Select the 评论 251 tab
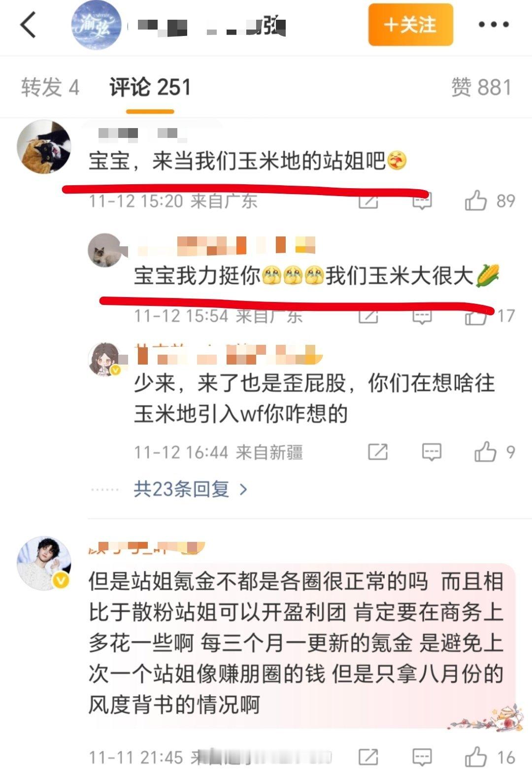532x769 pixels. click(150, 88)
